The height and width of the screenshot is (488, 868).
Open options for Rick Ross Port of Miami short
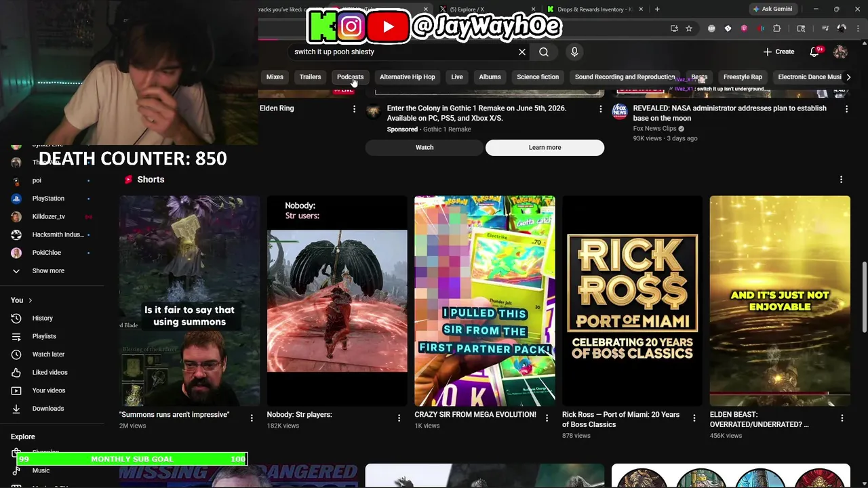click(694, 418)
